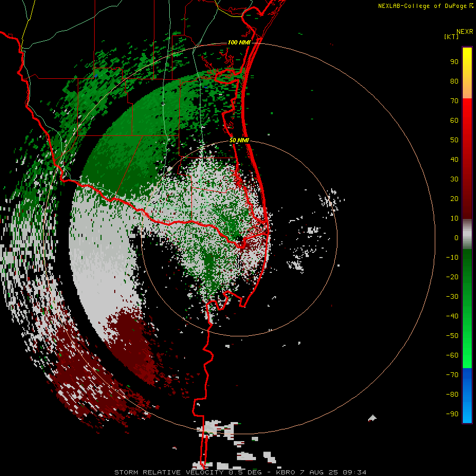Click the 30 value on velocity scale
Screen dimensions: 476x476
[454, 179]
